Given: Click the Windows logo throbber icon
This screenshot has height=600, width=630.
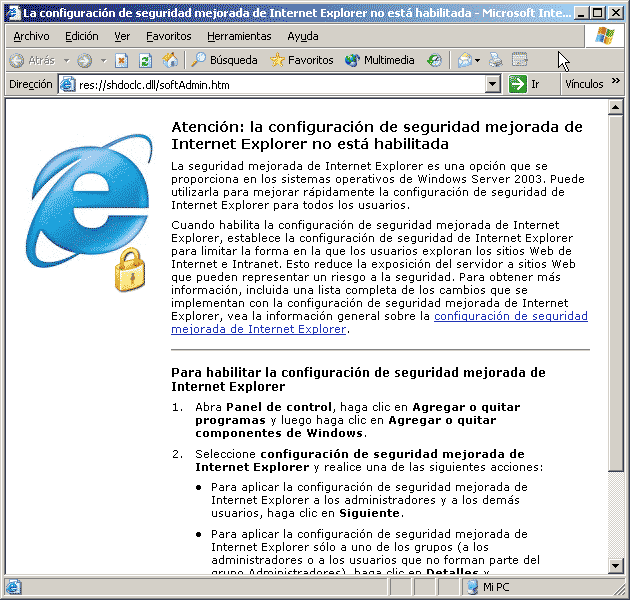Looking at the screenshot, I should coord(605,36).
